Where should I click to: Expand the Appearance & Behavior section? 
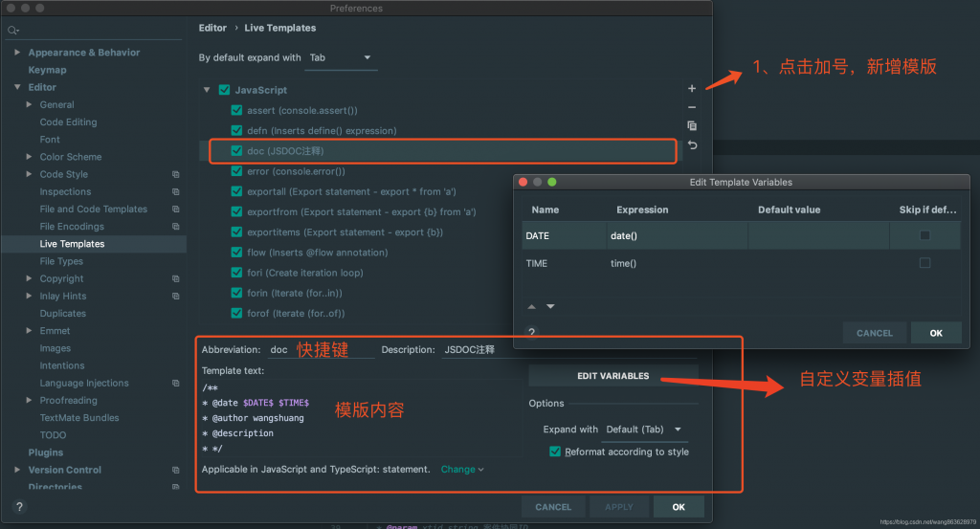coord(18,53)
